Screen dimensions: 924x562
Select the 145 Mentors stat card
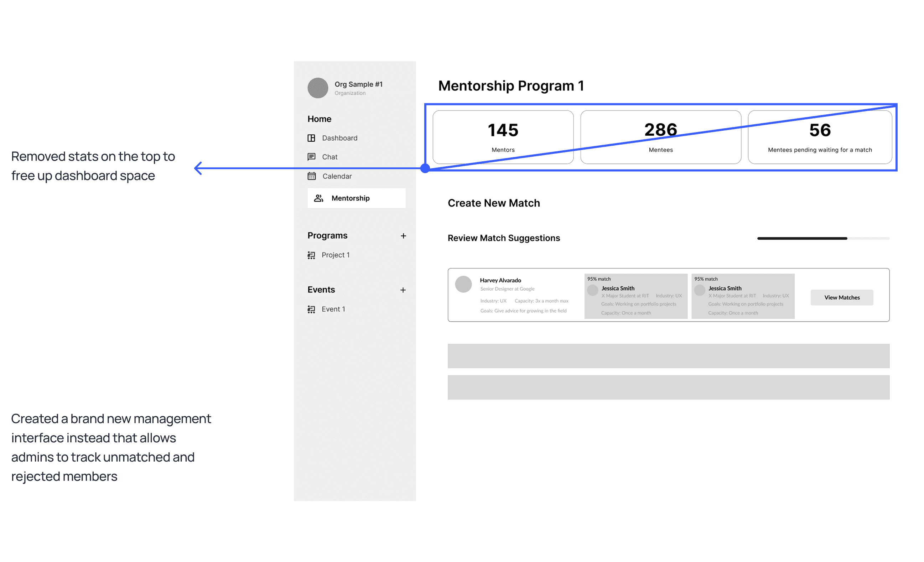click(x=503, y=137)
